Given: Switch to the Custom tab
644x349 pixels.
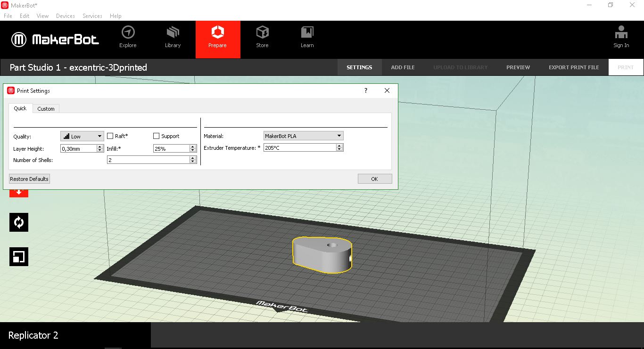Looking at the screenshot, I should point(46,109).
